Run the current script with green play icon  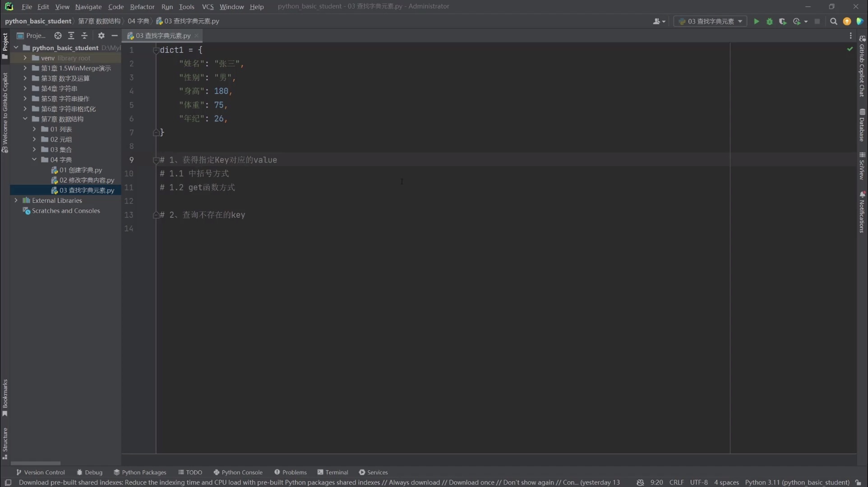click(757, 21)
